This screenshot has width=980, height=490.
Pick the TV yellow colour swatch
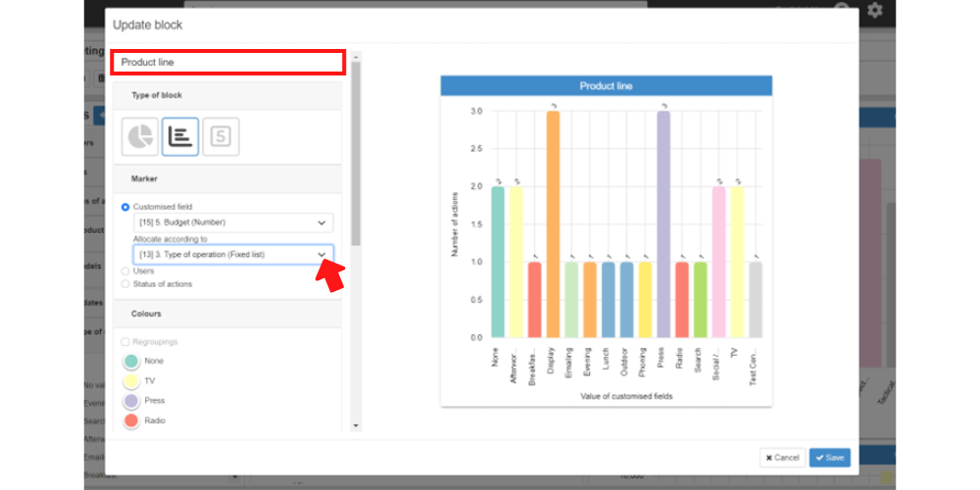[x=131, y=381]
